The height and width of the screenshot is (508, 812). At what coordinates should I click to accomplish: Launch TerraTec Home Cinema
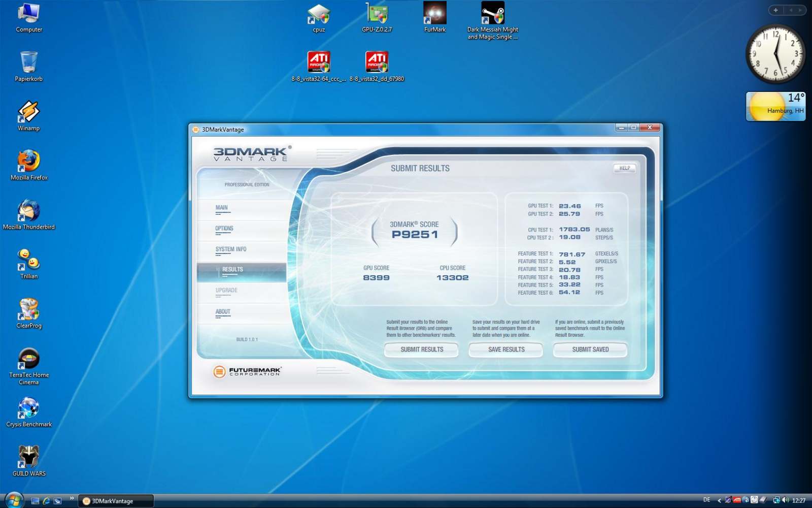tap(29, 366)
